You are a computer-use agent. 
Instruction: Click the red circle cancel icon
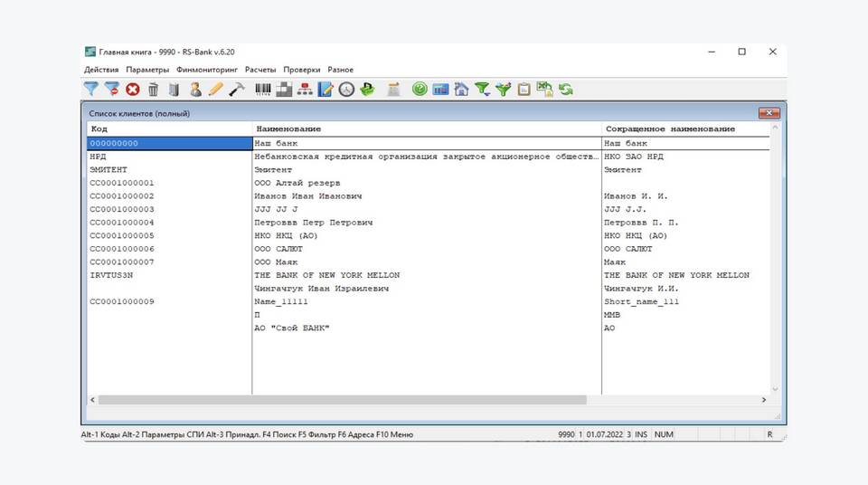click(x=132, y=90)
